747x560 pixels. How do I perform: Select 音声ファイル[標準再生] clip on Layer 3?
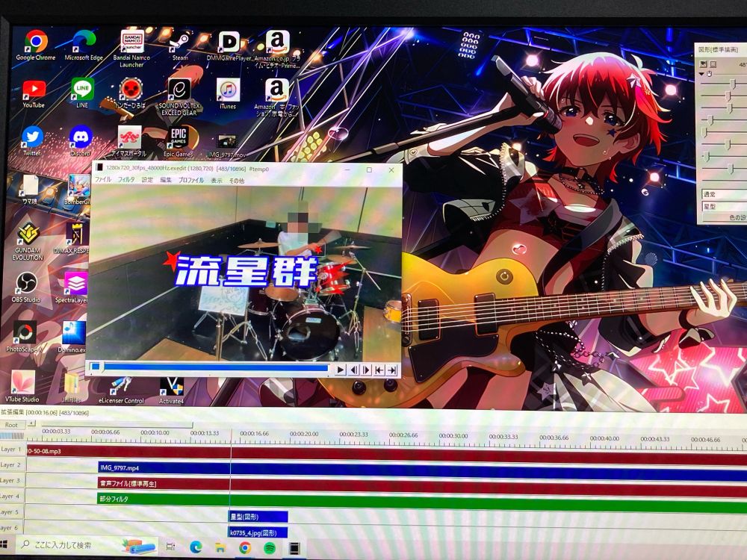click(423, 486)
